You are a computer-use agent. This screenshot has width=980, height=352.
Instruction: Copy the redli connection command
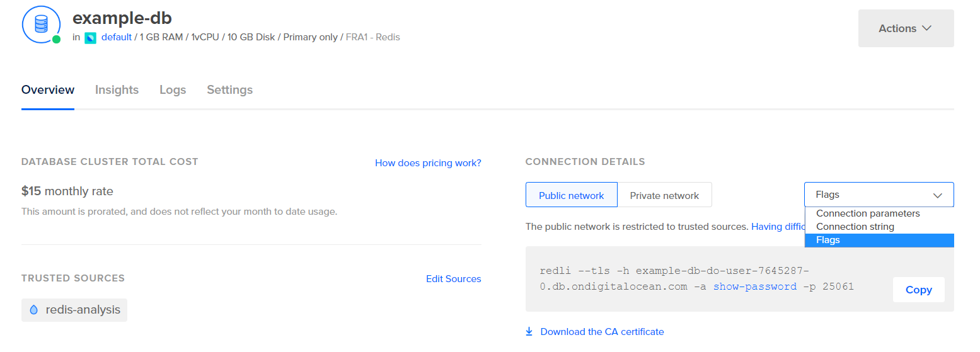[x=918, y=290]
